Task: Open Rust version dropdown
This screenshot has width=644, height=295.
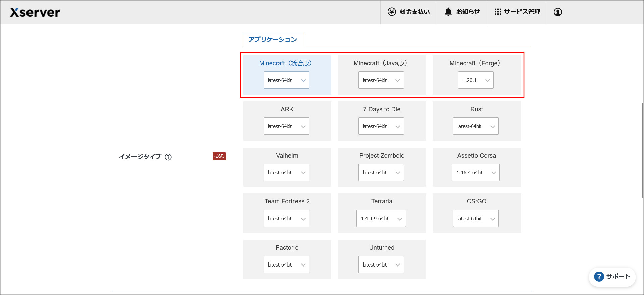Action: [x=476, y=126]
